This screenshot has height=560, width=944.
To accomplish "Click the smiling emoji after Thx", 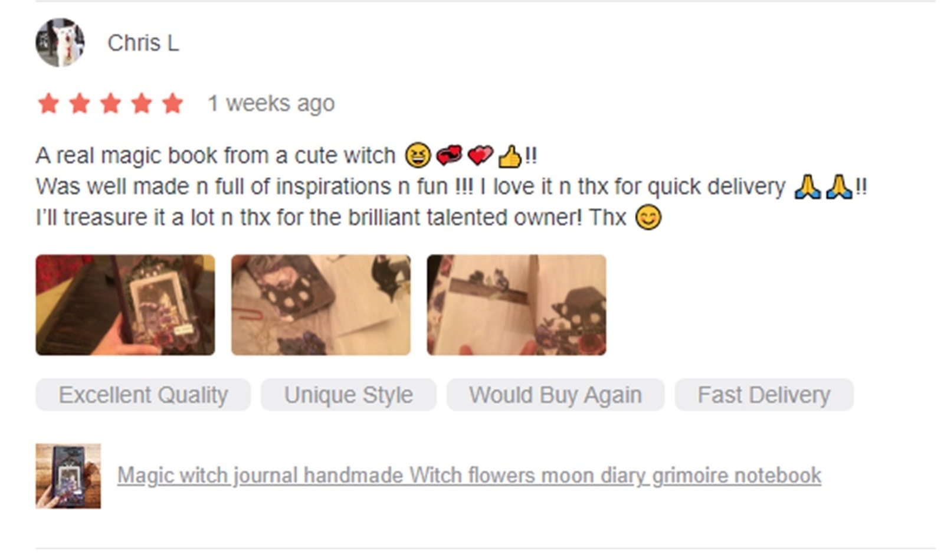I will (648, 218).
